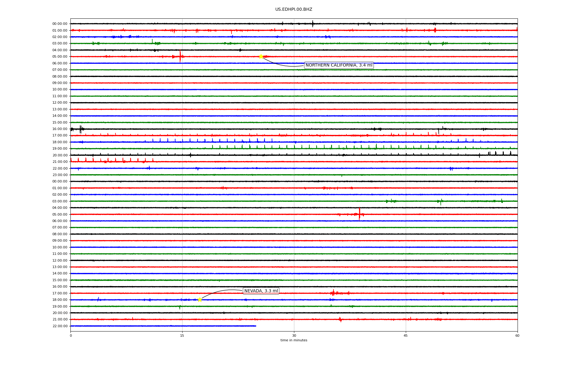Image resolution: width=588 pixels, height=368 pixels.
Task: Select the NORTHERN CALIFORNIA, 3.4 ml annotation box
Action: [x=339, y=65]
